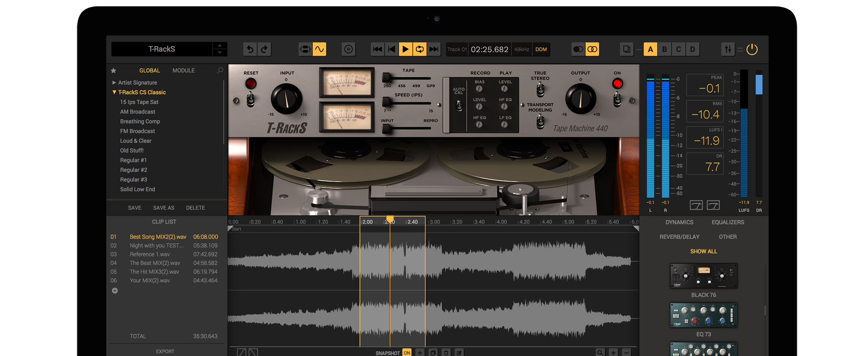Show the EQUALIZERS module category

728,222
